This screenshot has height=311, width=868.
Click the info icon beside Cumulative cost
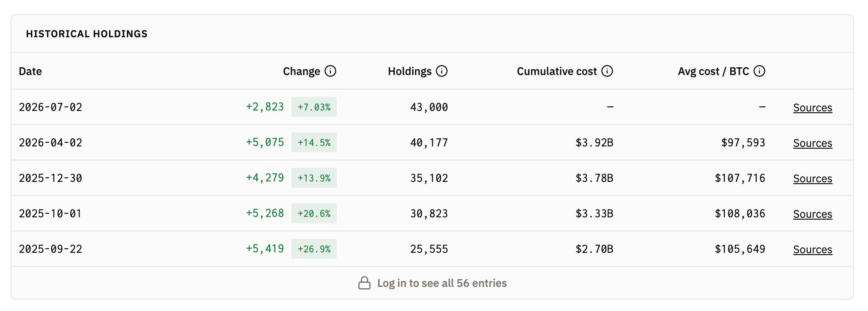tap(607, 71)
